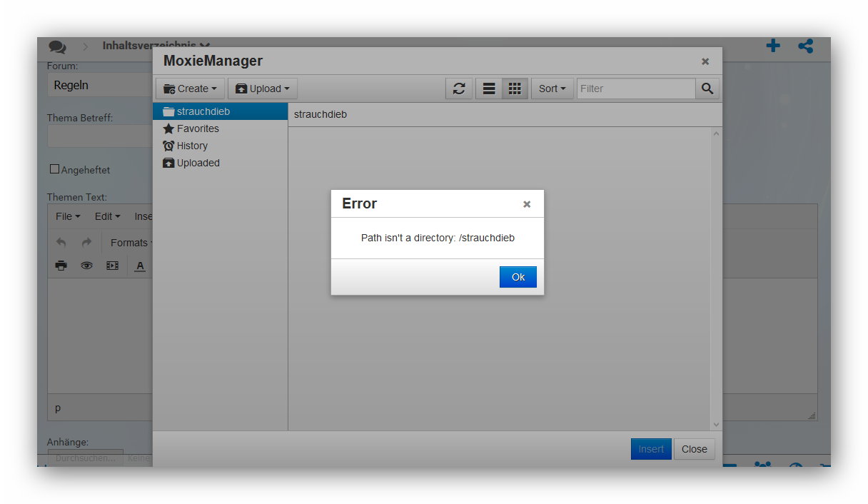Click the share icon at top right
Image resolution: width=868 pixels, height=504 pixels.
[806, 46]
